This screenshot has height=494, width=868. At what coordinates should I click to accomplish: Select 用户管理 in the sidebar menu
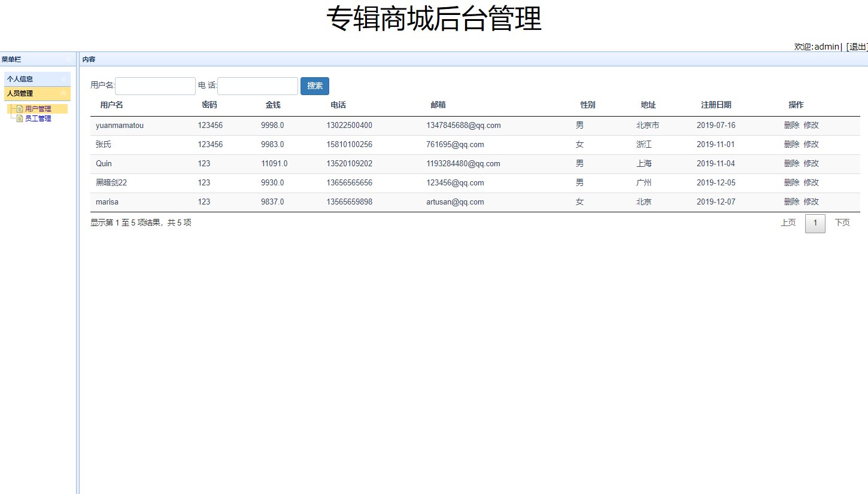(38, 109)
